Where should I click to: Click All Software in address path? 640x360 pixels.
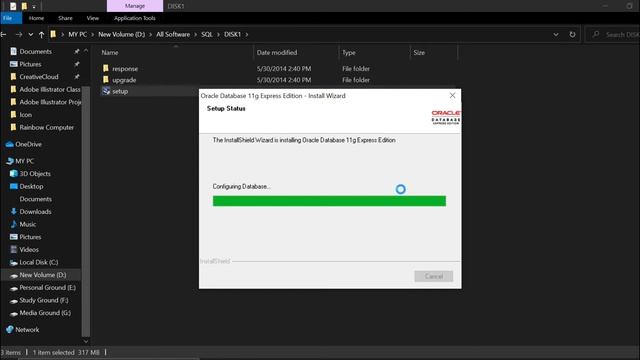pos(173,35)
